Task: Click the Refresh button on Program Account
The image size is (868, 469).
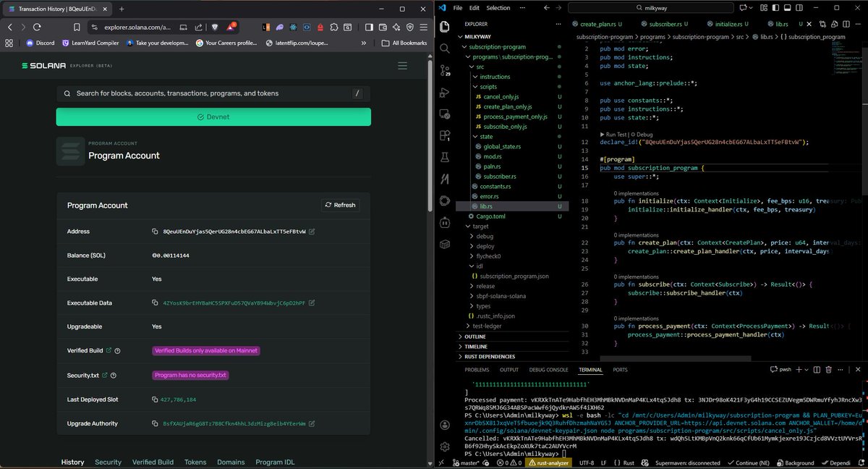Action: pyautogui.click(x=340, y=205)
